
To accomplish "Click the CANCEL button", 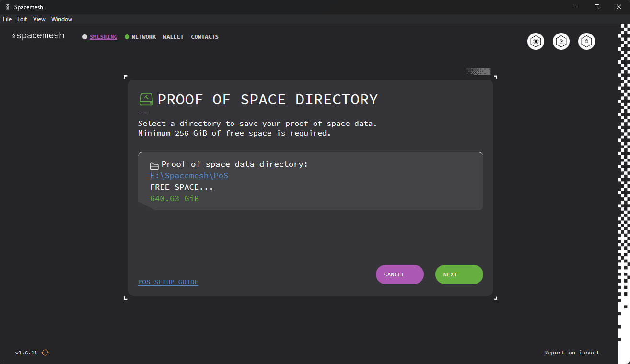I will point(400,274).
